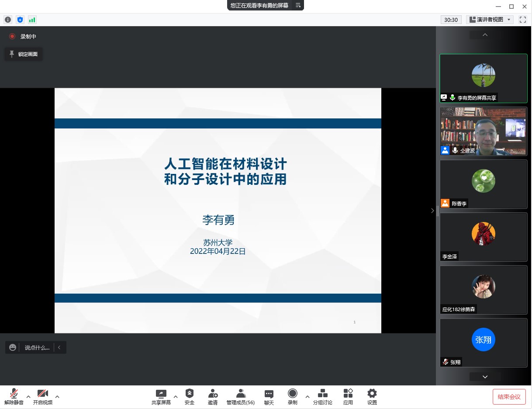Click the red 结束会议 button

click(509, 397)
